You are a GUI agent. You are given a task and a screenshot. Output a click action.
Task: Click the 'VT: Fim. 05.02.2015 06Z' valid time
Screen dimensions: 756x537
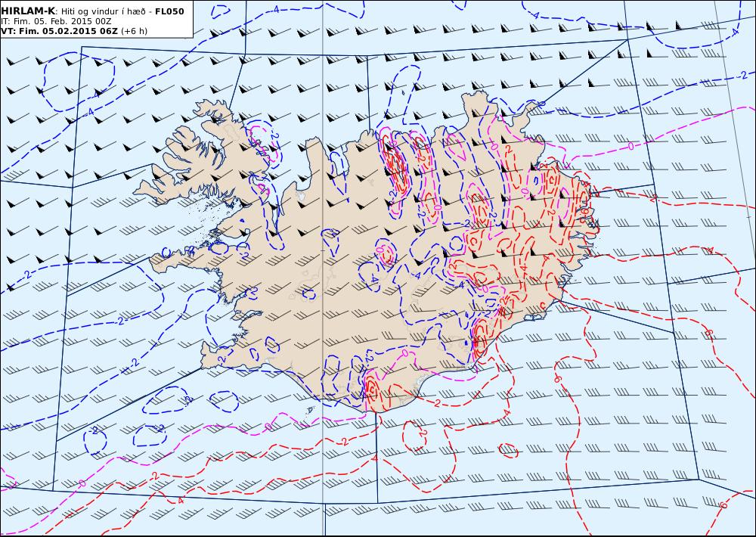tap(59, 31)
